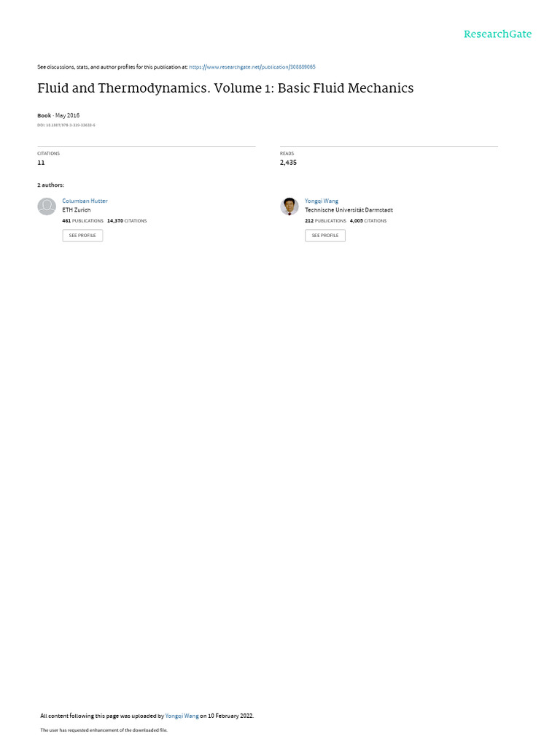This screenshot has width=560, height=747.
Task: Click 212 Publications stat for Wang
Action: tap(325, 221)
